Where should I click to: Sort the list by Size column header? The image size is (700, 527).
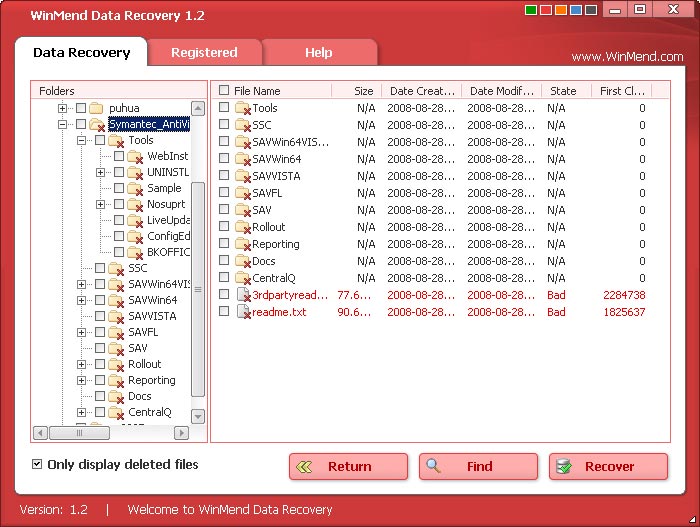363,91
